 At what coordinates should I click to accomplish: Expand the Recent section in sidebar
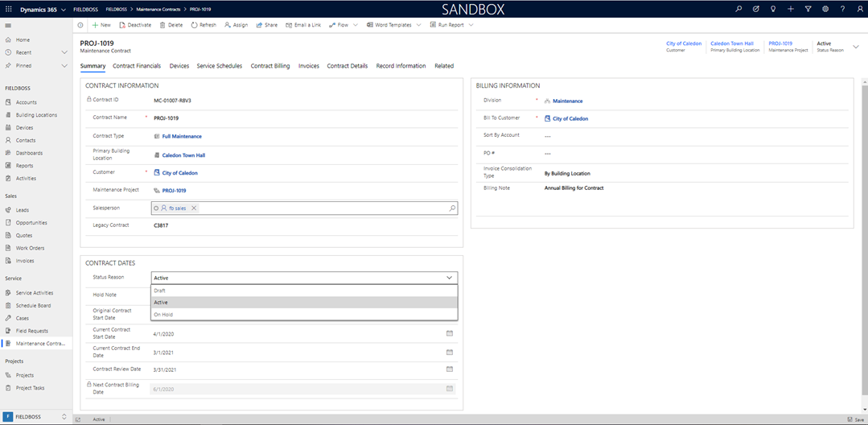[x=64, y=52]
